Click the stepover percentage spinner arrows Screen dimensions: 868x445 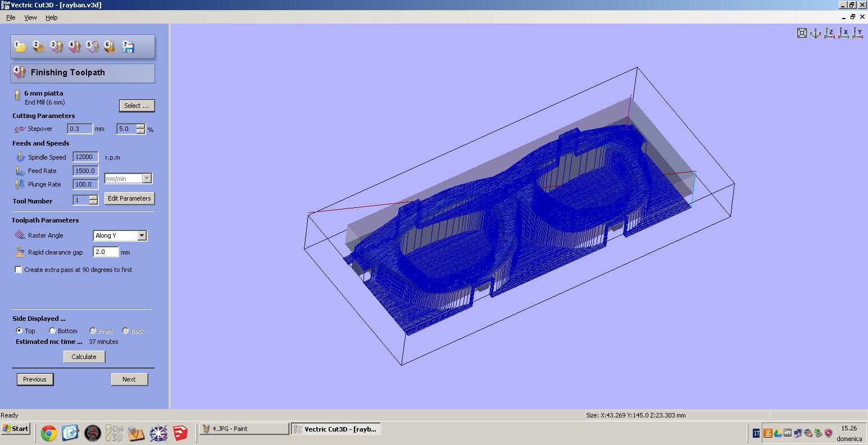click(140, 129)
